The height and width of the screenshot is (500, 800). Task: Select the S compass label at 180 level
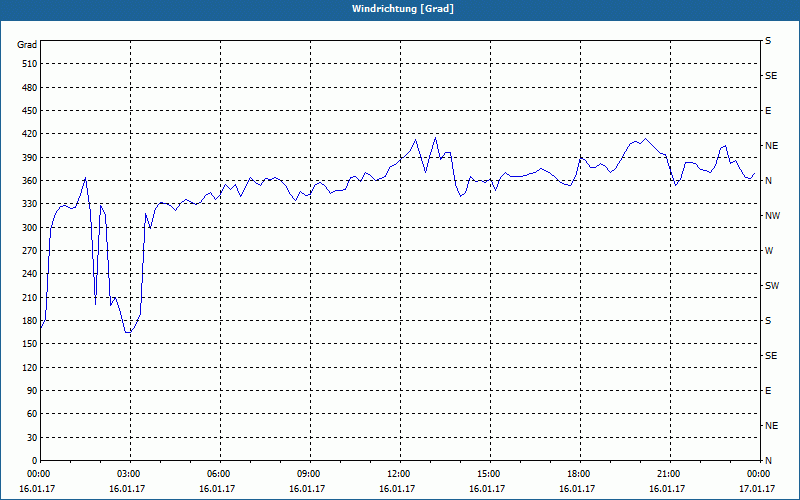[x=768, y=321]
